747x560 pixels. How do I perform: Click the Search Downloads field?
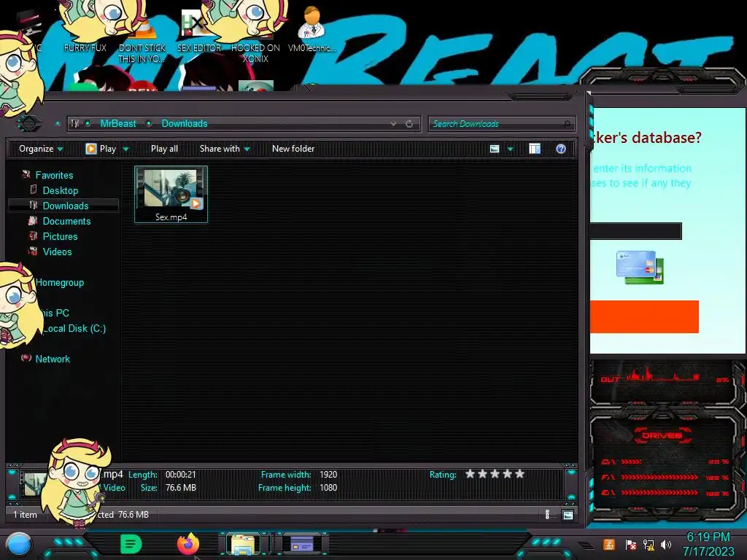pos(501,124)
